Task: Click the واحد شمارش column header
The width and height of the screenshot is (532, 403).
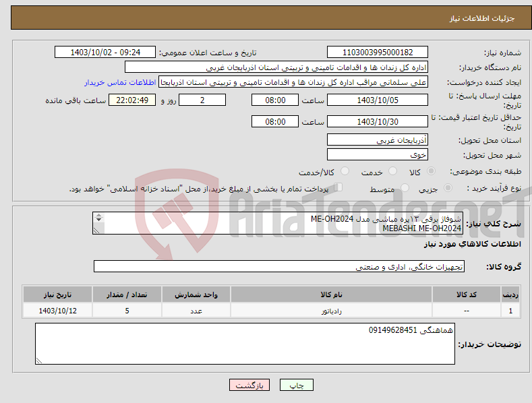Action: pos(196,294)
